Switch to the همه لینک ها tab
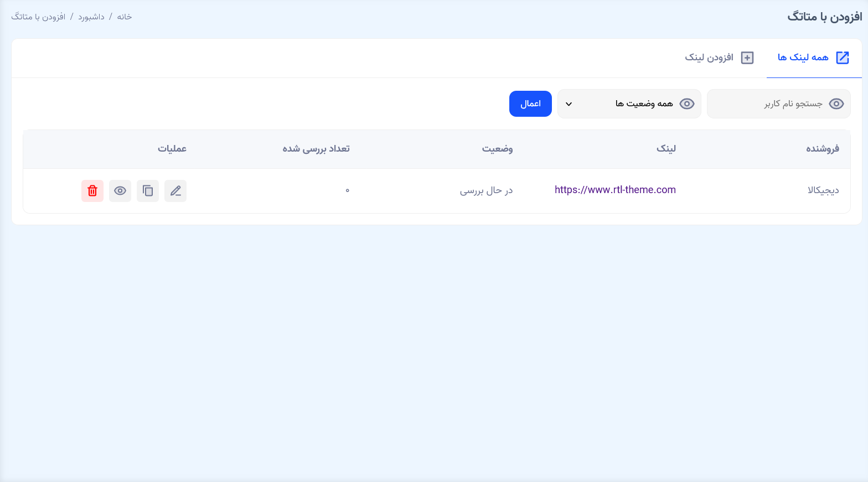This screenshot has height=482, width=868. point(803,58)
